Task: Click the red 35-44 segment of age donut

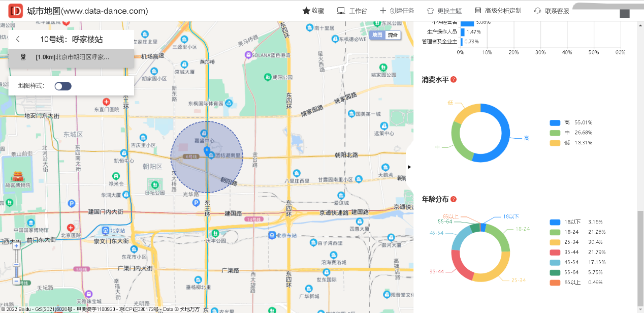Action: tap(460, 265)
